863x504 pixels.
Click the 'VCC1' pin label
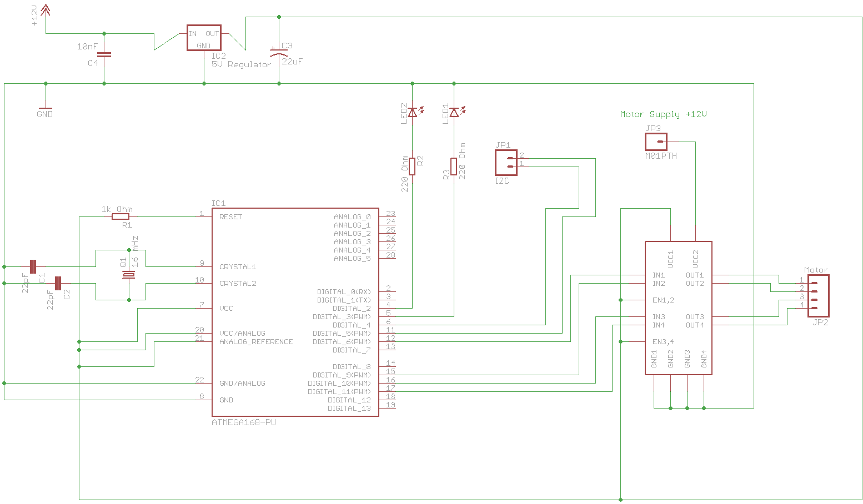(x=670, y=259)
